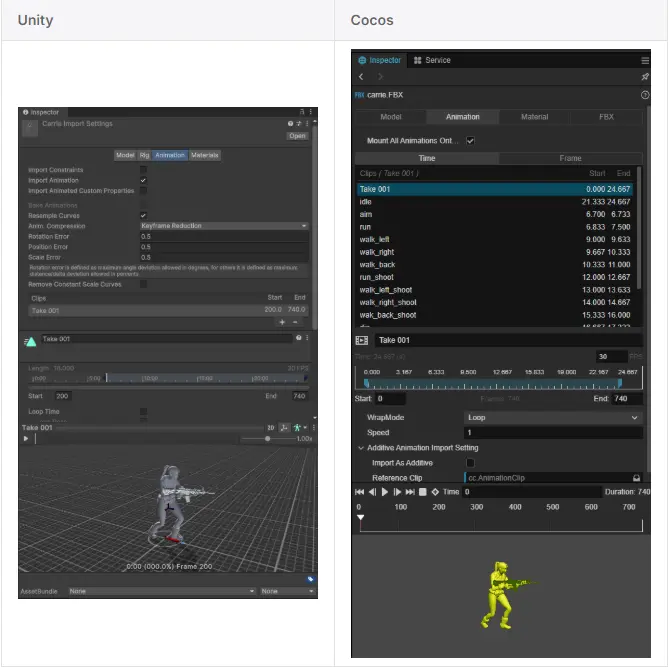This screenshot has width=669, height=667.
Task: Open the Cocos Inspector panel menu icon
Action: [645, 61]
